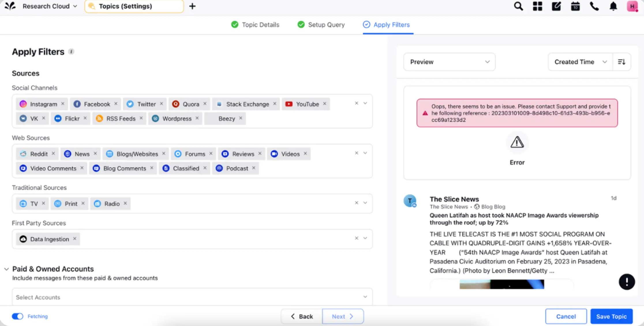Image resolution: width=644 pixels, height=326 pixels.
Task: Click the Cancel button
Action: point(566,316)
